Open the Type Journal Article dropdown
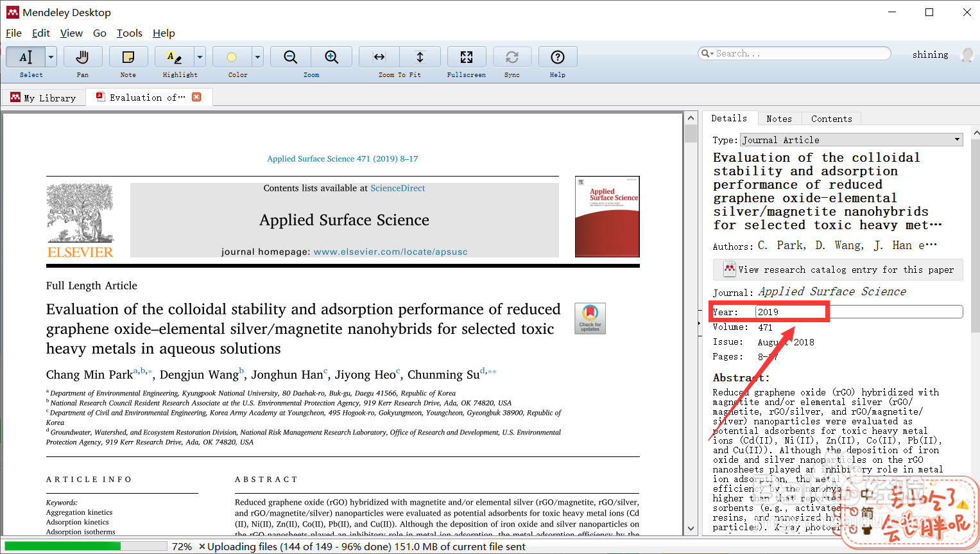The image size is (980, 554). [x=852, y=140]
